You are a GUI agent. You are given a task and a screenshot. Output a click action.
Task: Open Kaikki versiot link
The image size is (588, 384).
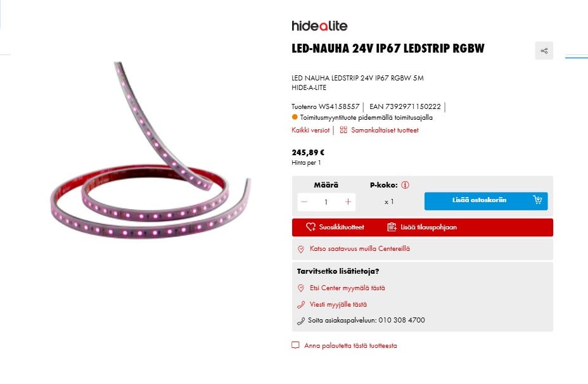coord(310,130)
